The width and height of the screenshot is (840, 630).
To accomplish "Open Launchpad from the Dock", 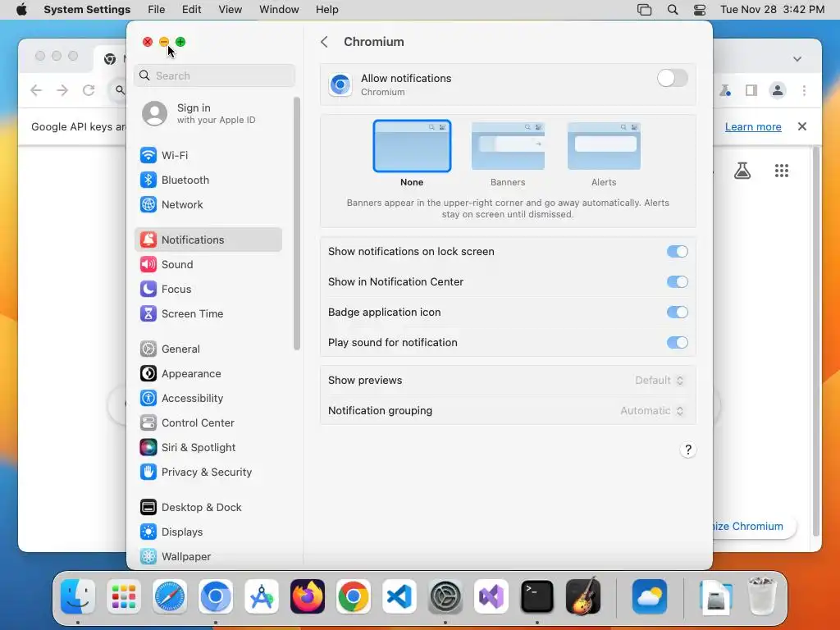I will (124, 596).
